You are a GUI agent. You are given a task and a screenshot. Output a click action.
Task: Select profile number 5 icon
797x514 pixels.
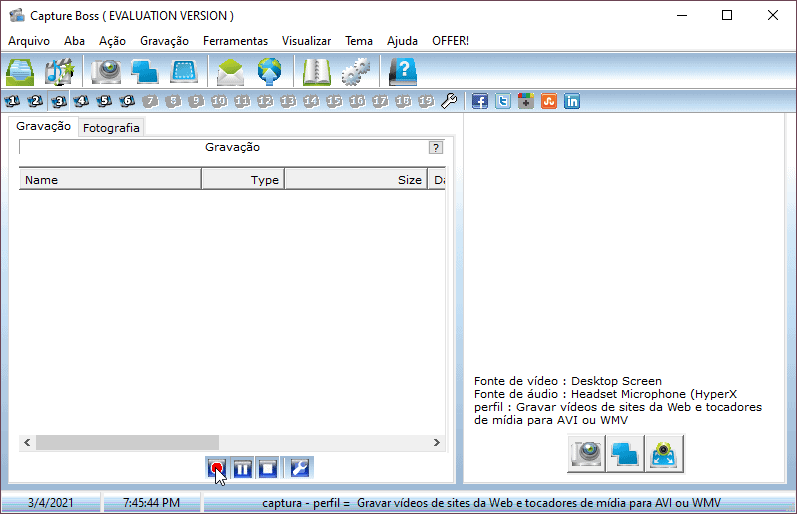point(104,101)
